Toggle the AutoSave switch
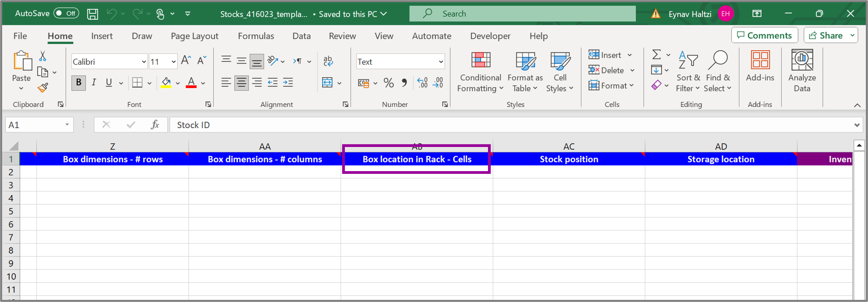 click(x=66, y=14)
